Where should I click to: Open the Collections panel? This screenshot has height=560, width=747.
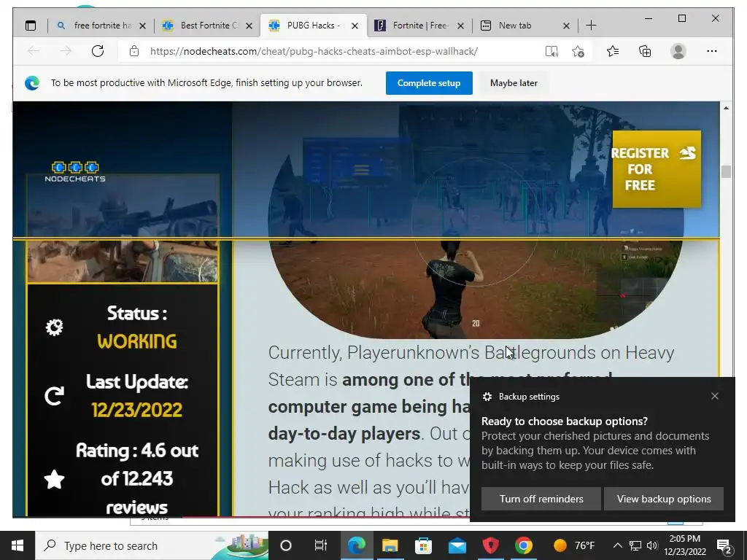(x=645, y=51)
